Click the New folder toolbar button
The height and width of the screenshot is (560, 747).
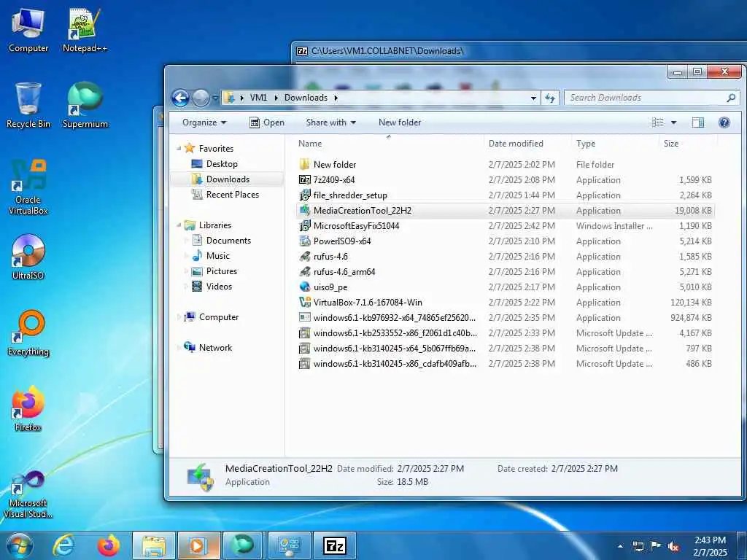tap(400, 122)
